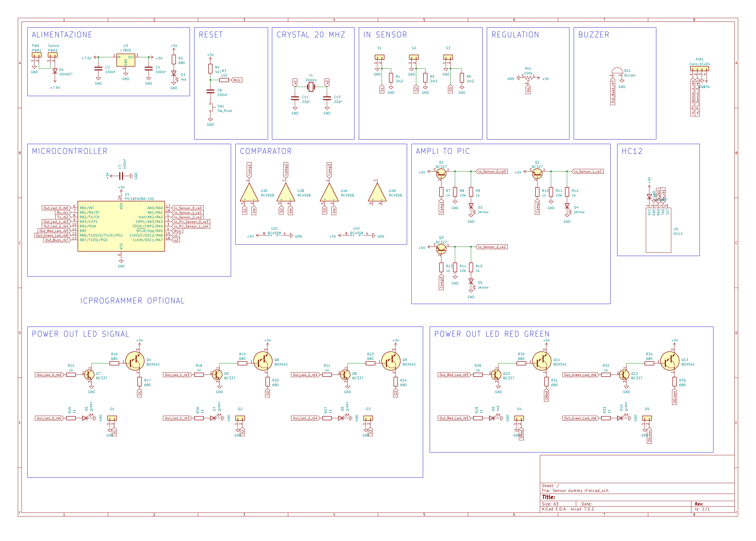This screenshot has width=756, height=541.
Task: Click the Q7 BC337 transistor symbol
Action: 89,375
